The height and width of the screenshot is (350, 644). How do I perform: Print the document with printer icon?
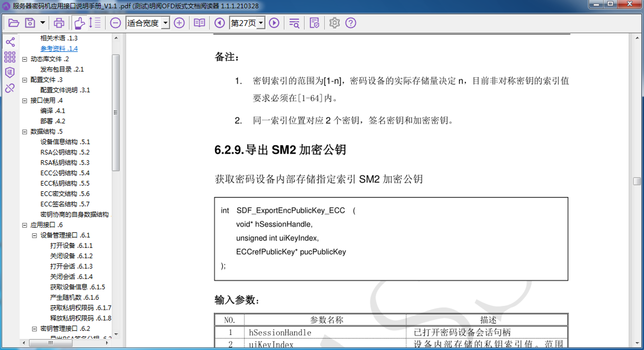(59, 23)
